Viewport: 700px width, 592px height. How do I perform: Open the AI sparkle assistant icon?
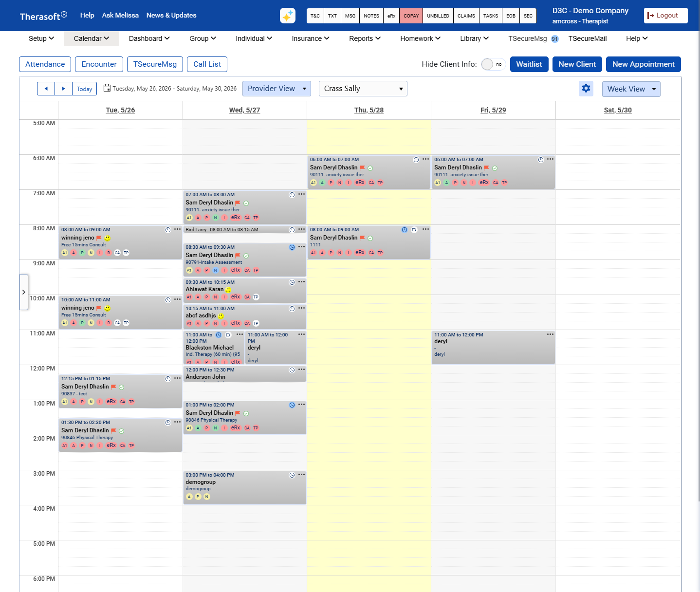tap(288, 16)
